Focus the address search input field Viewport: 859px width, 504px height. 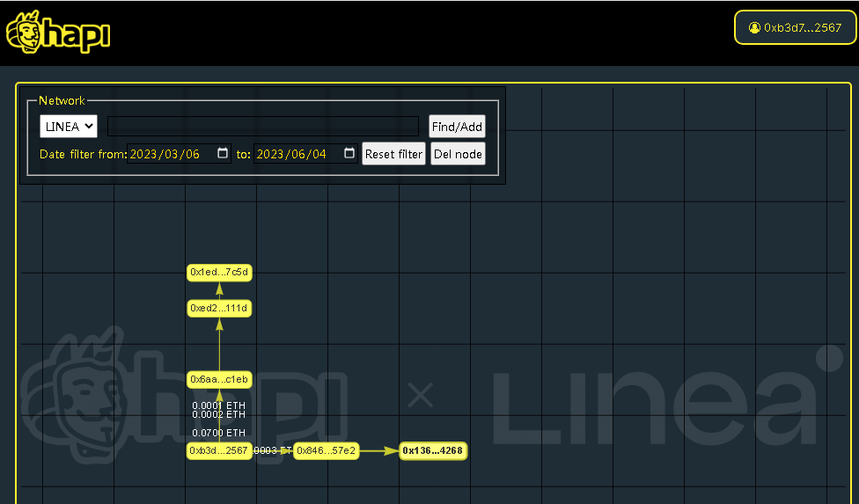pos(263,127)
